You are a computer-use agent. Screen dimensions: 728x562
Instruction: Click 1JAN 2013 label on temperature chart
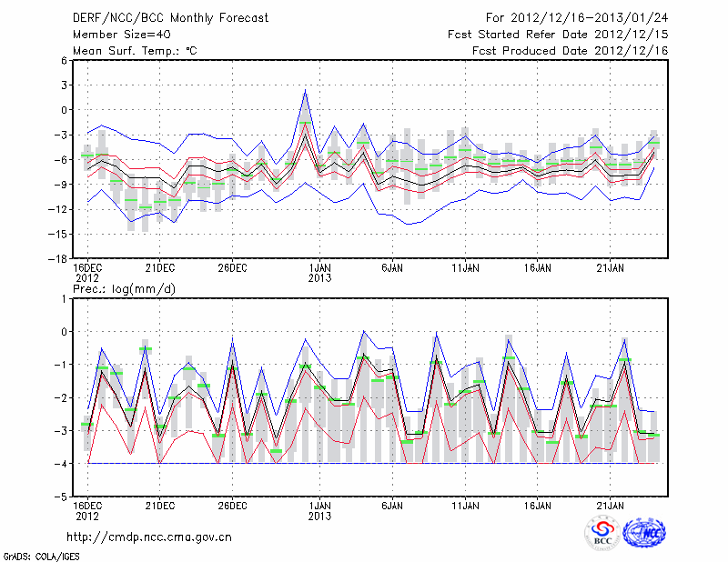pos(319,273)
